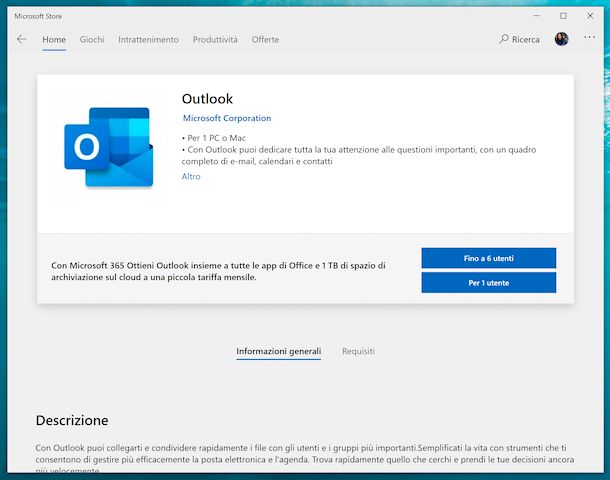Open the user profile avatar
The image size is (610, 480).
(x=561, y=39)
